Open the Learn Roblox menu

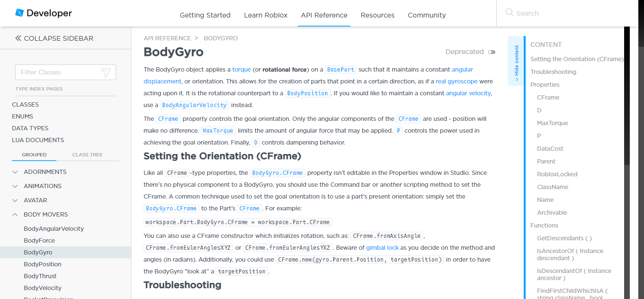[x=266, y=15]
